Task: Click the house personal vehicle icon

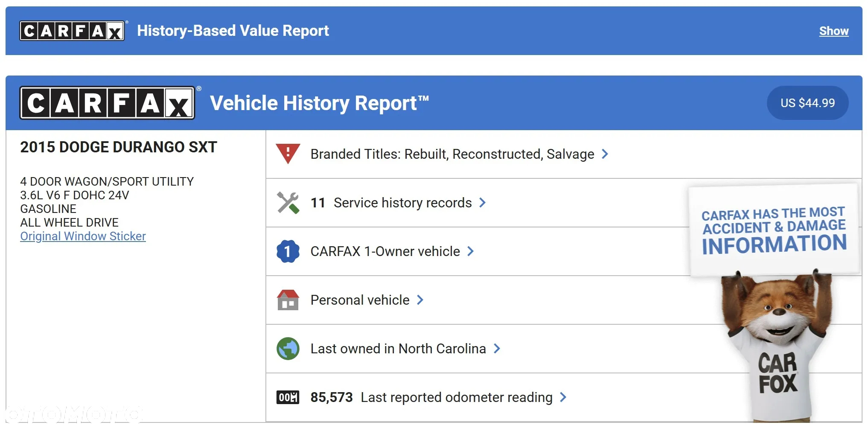Action: (x=288, y=300)
